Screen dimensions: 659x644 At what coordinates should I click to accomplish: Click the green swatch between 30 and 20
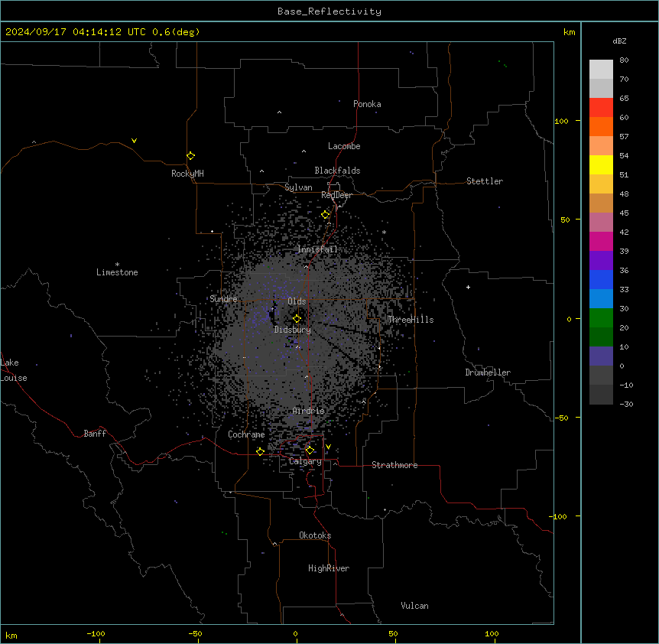click(601, 318)
